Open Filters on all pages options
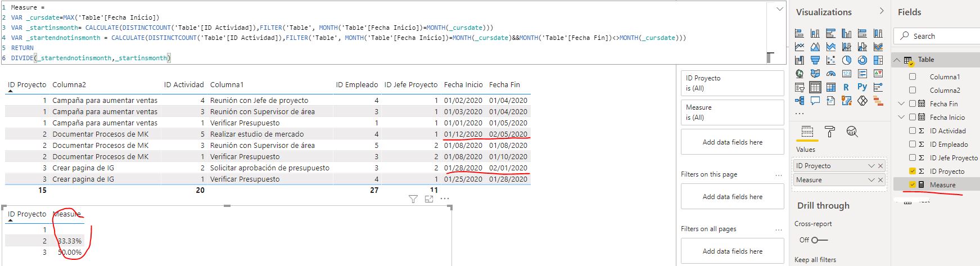 point(779,229)
